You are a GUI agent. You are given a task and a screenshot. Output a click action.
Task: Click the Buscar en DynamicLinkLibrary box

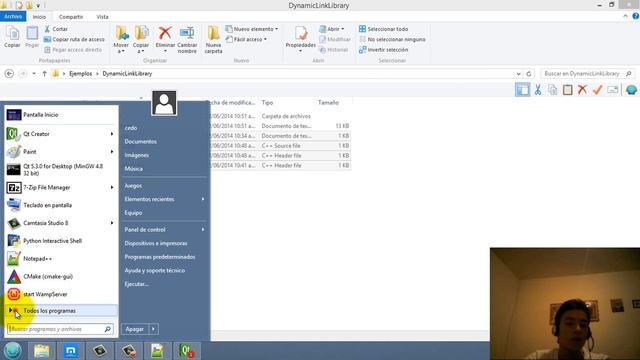pyautogui.click(x=588, y=73)
